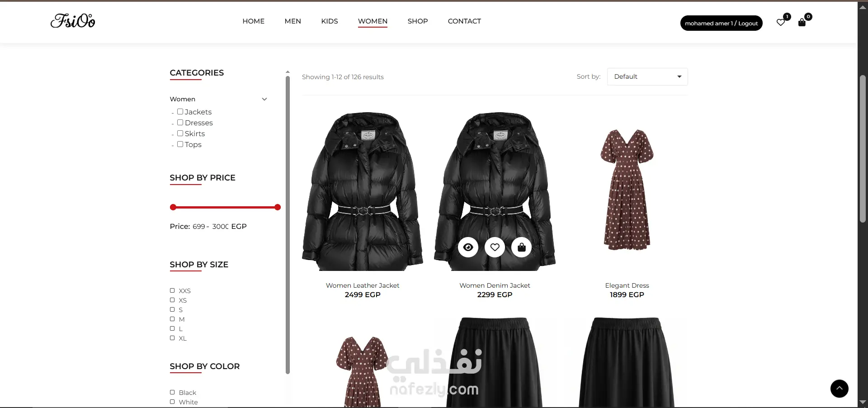
Task: Open the shopping bag cart icon
Action: point(802,22)
